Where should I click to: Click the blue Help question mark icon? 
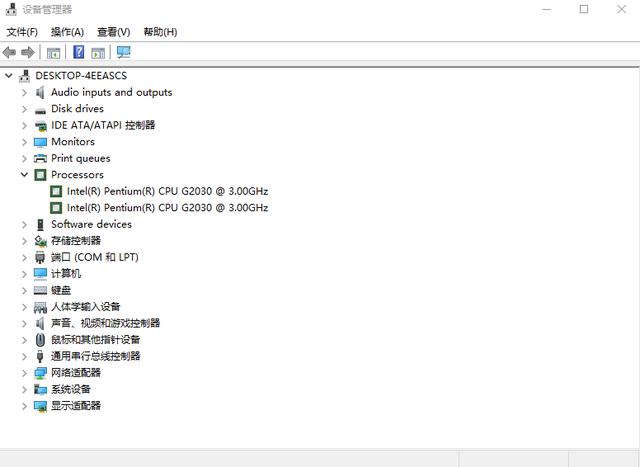point(78,52)
